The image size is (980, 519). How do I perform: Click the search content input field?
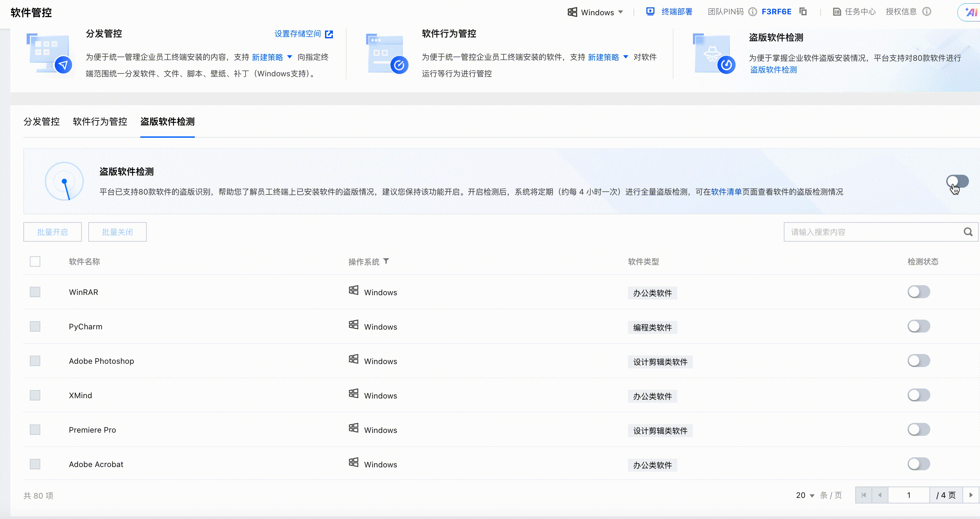tap(871, 232)
